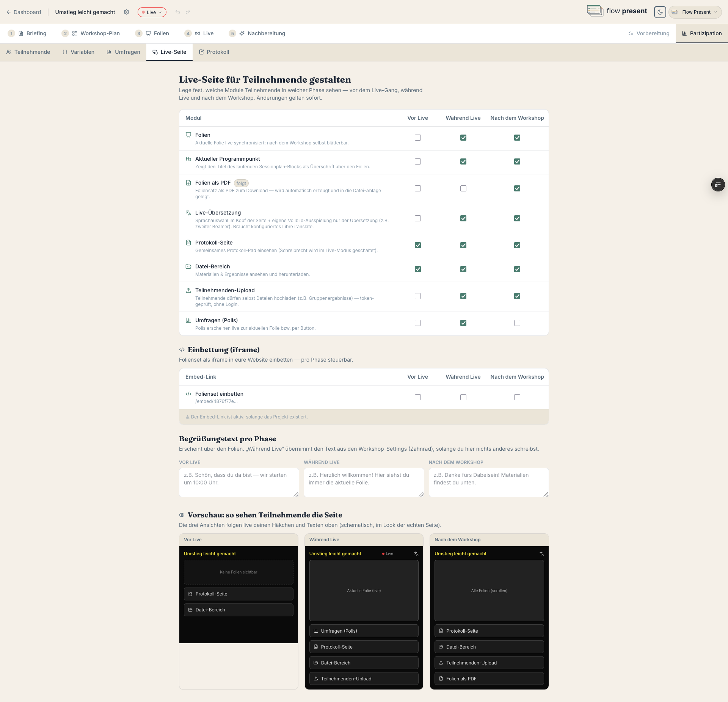Go to step 3 Folien
728x702 pixels.
click(152, 33)
